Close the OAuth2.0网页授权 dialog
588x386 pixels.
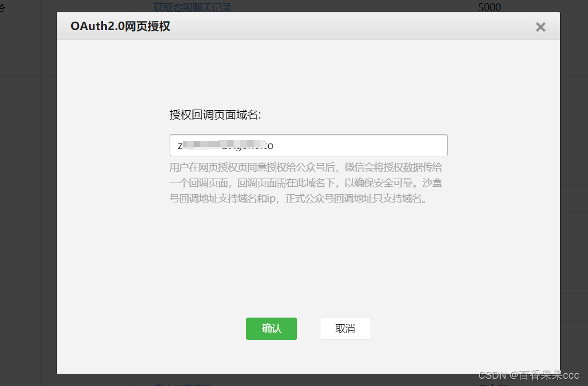tap(540, 27)
